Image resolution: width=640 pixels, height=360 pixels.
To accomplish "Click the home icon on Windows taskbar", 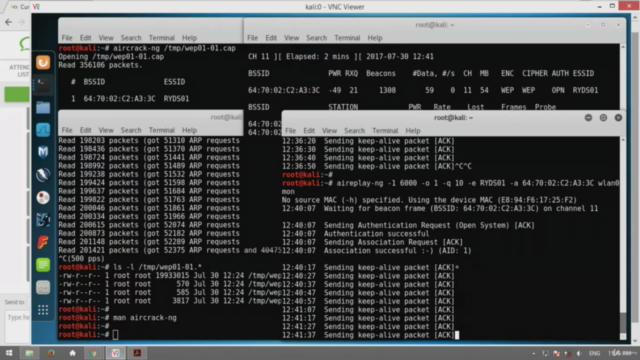I will point(73,353).
